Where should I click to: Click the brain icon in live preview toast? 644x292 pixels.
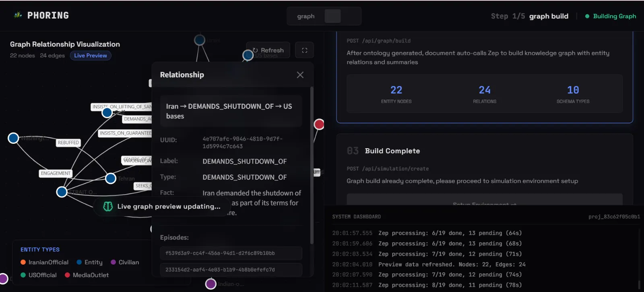coord(108,206)
